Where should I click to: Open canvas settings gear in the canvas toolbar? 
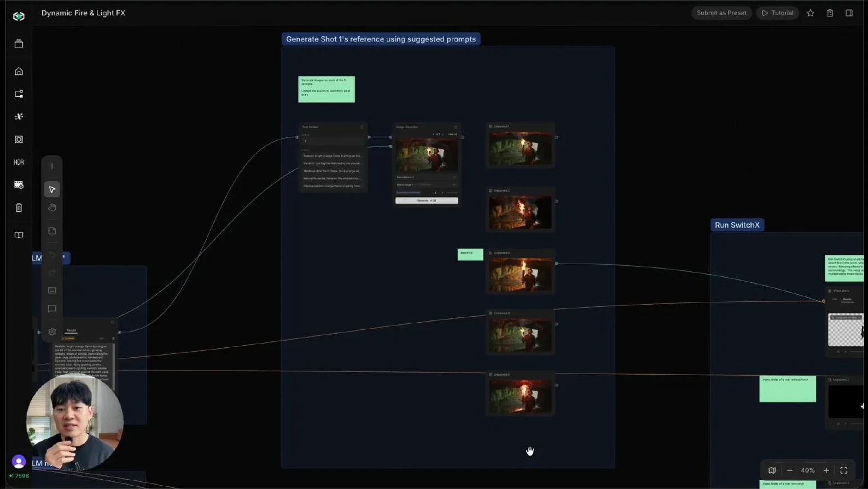point(52,332)
